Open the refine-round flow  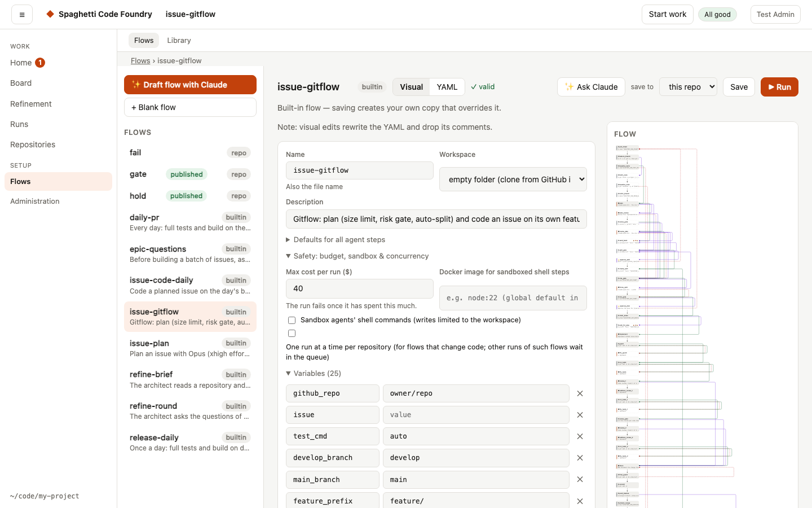(190, 411)
